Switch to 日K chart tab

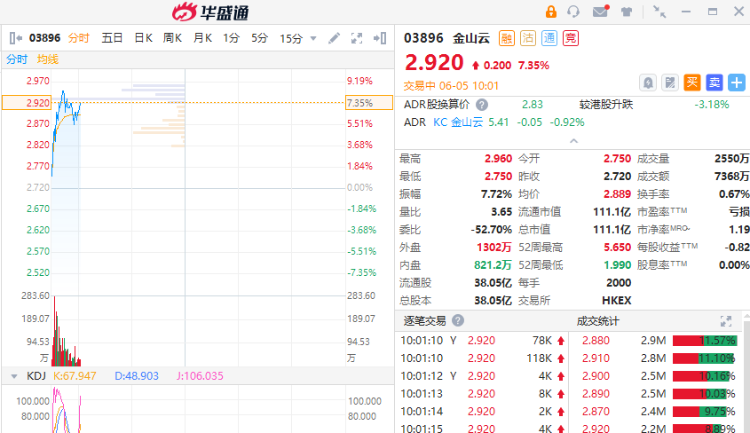tap(143, 38)
